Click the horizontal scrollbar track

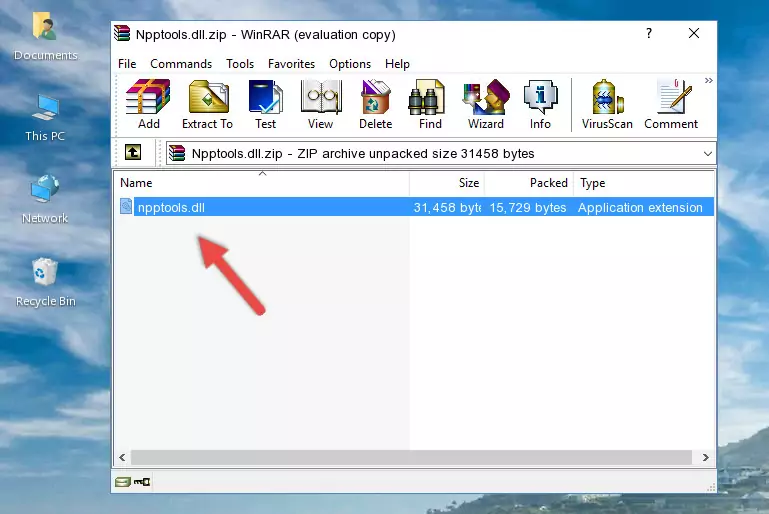[411, 458]
